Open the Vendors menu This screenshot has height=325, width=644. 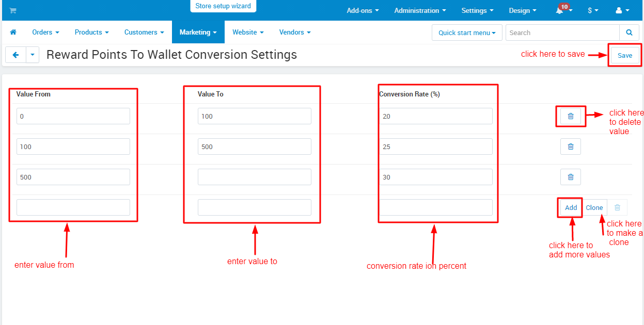click(294, 32)
